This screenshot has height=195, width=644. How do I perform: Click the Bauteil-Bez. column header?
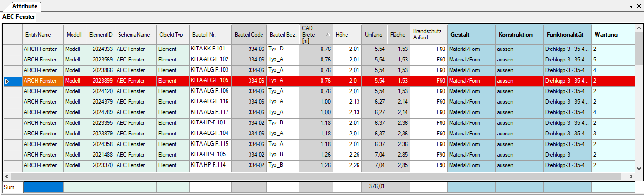(x=283, y=35)
